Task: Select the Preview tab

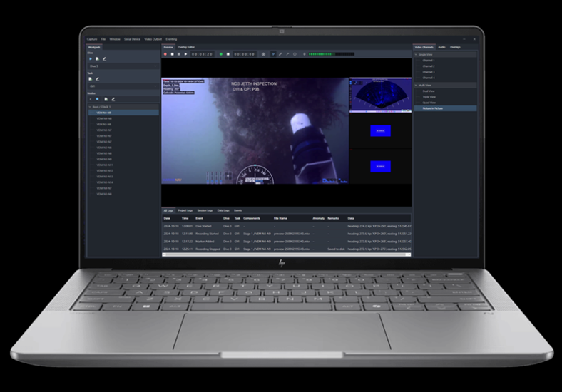Action: coord(168,47)
